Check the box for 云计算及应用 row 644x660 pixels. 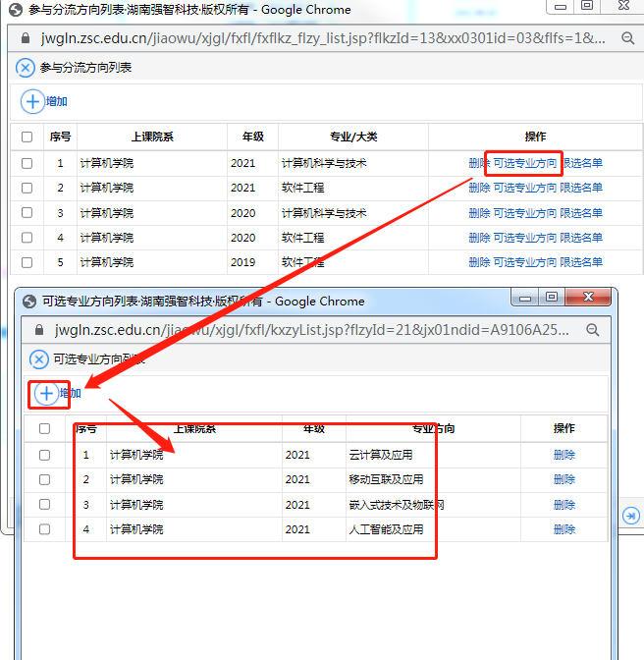tap(44, 455)
